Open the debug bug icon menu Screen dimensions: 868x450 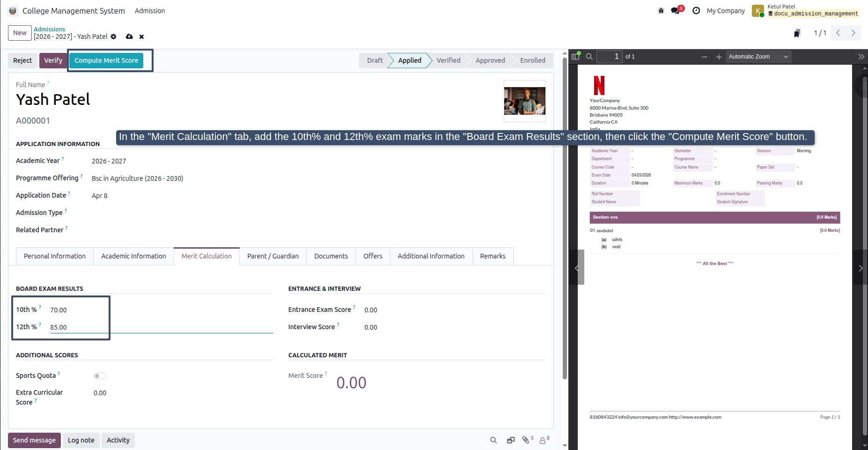[661, 11]
